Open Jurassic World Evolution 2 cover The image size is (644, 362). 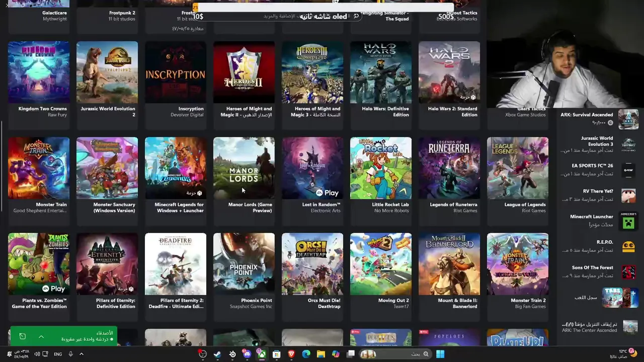tap(107, 72)
